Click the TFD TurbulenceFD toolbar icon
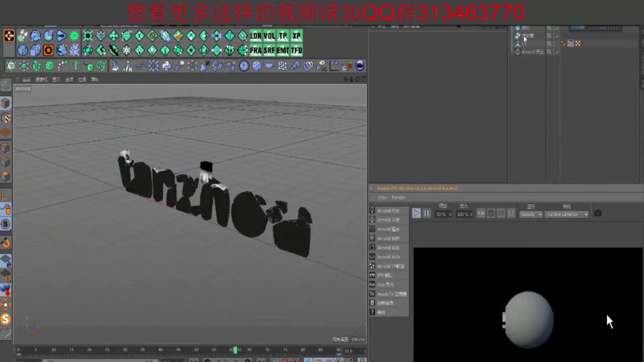 click(x=297, y=50)
